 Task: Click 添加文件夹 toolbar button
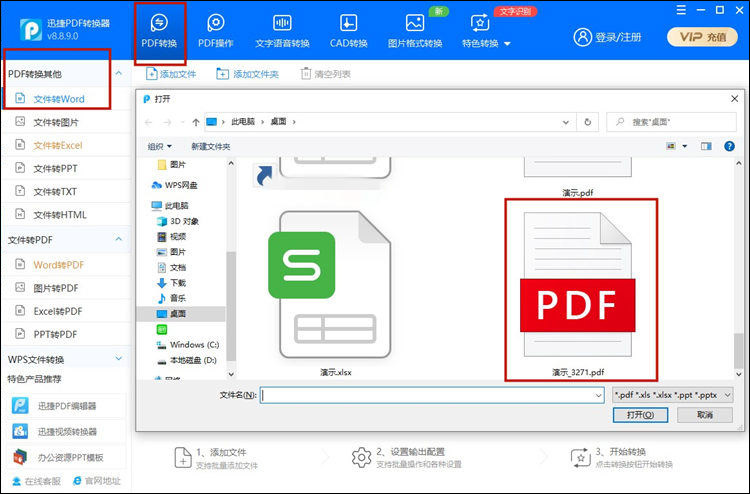247,74
